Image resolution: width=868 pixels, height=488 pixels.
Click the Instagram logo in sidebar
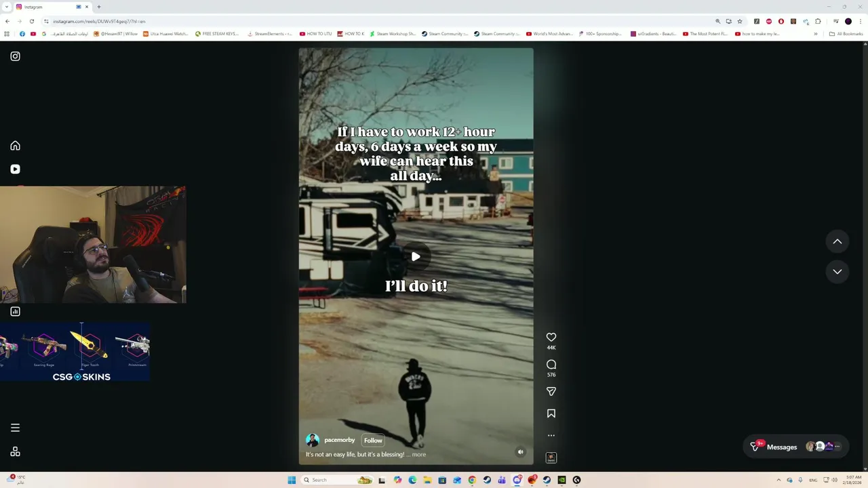[15, 56]
